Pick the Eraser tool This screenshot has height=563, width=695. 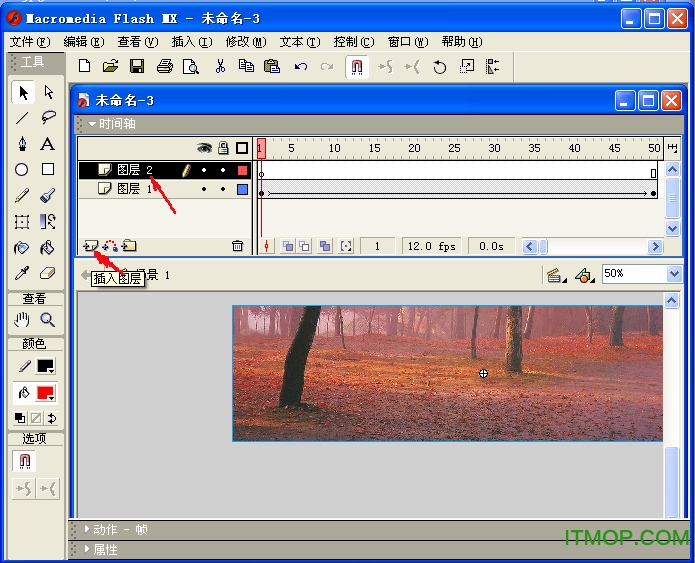(47, 273)
